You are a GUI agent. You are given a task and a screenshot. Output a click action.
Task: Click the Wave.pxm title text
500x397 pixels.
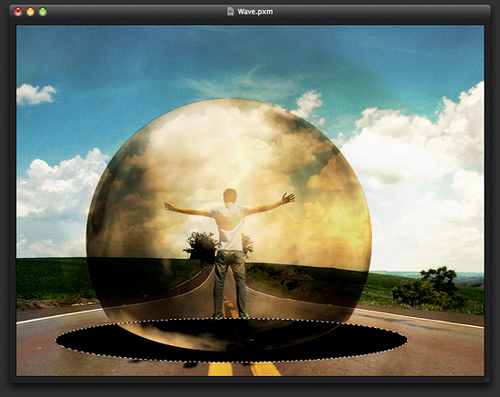[255, 12]
